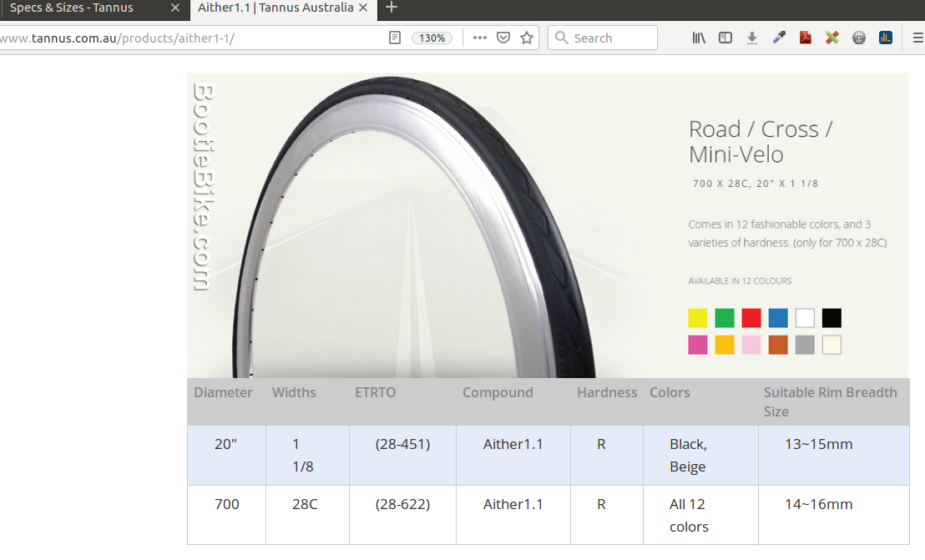
Task: Activate the eyedropper color picker extension
Action: pos(779,38)
